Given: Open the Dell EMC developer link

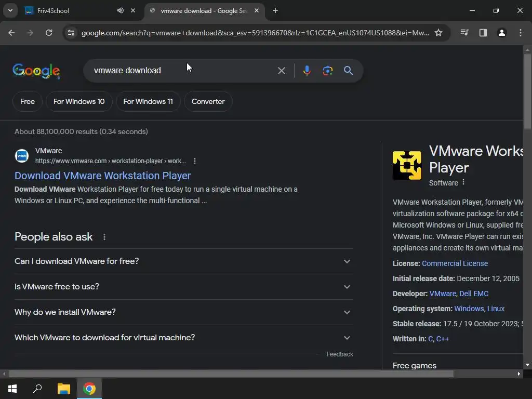Looking at the screenshot, I should pos(474,294).
